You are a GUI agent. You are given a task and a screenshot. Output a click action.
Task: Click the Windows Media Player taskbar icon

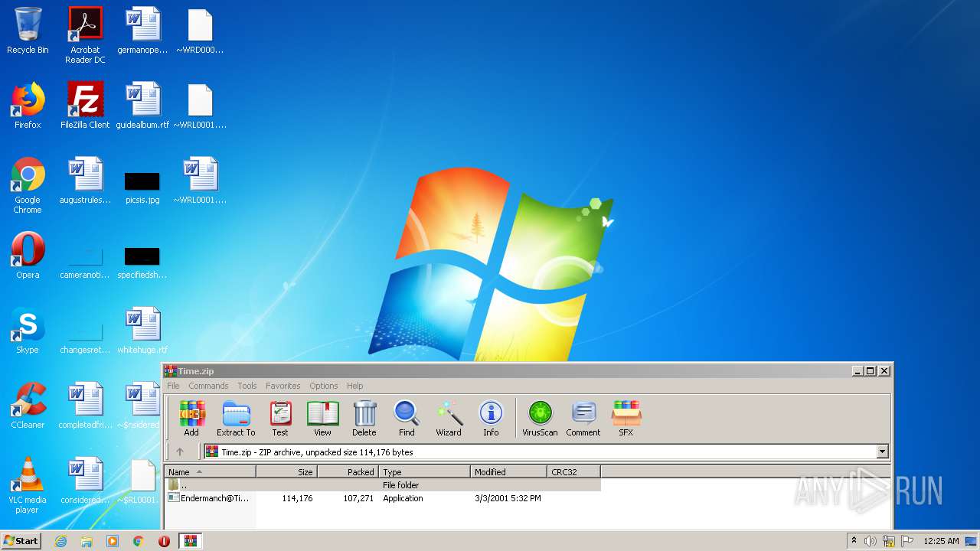(x=113, y=541)
